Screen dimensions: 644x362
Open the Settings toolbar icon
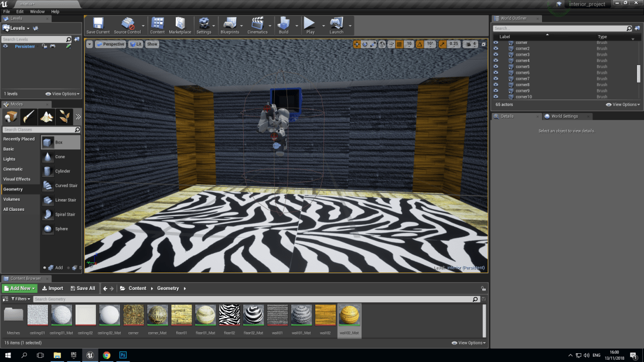(205, 25)
